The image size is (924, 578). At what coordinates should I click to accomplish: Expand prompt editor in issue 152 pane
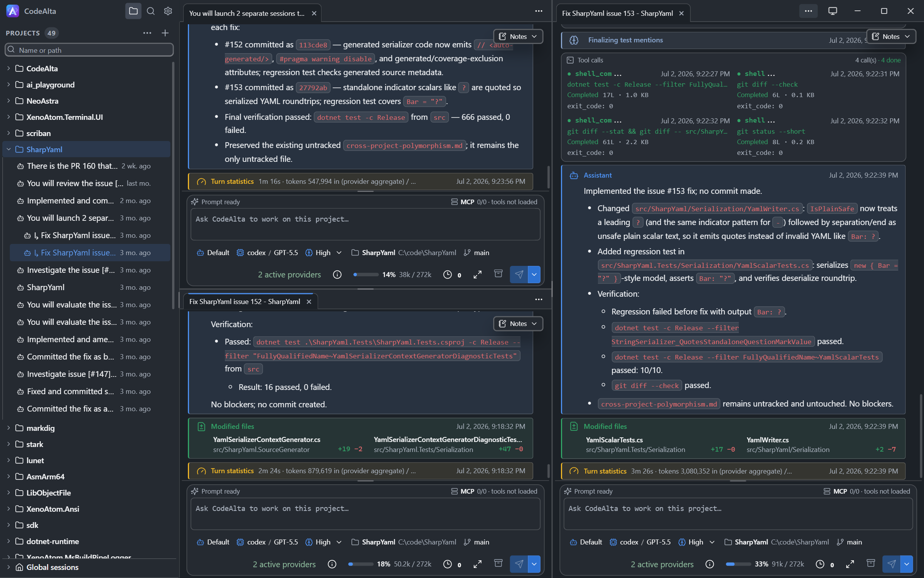click(477, 564)
